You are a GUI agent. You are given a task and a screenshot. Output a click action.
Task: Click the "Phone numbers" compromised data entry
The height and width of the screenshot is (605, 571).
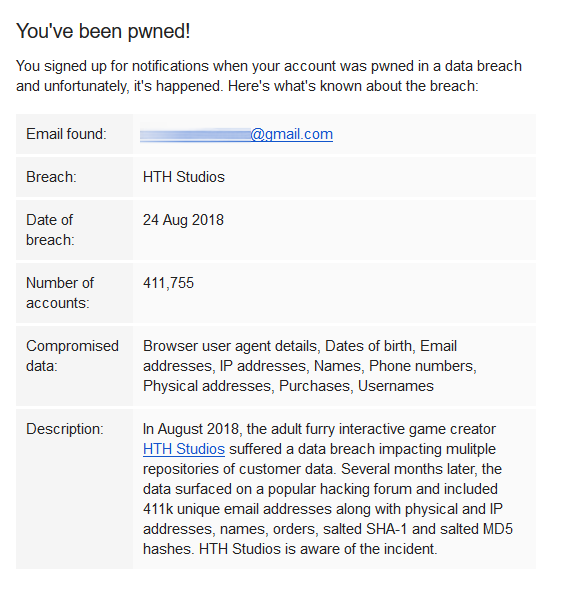tap(421, 366)
